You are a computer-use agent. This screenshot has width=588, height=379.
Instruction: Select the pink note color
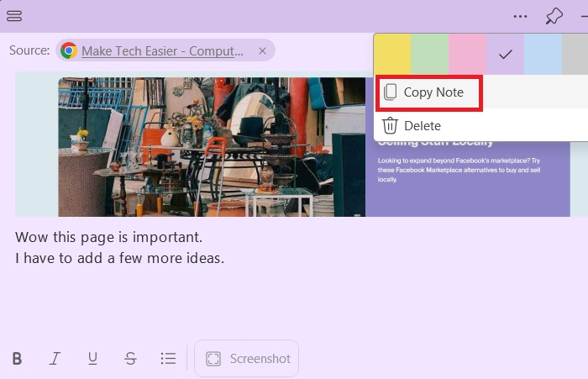(467, 54)
